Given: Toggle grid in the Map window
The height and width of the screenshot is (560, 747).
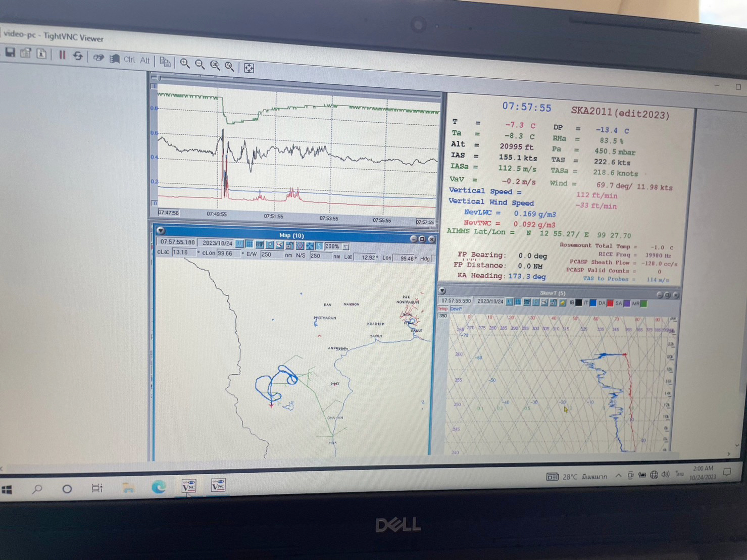Looking at the screenshot, I should (250, 244).
